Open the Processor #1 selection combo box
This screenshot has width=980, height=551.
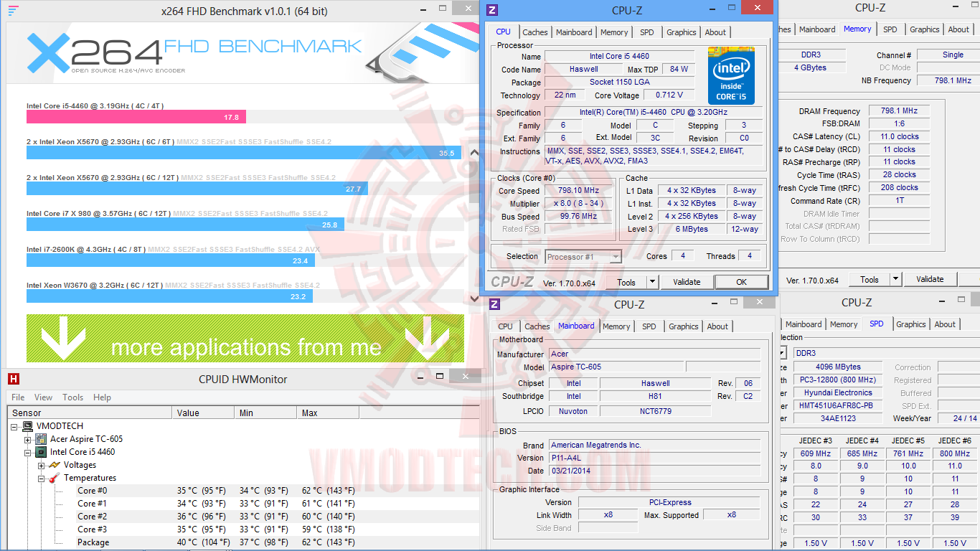coord(583,256)
